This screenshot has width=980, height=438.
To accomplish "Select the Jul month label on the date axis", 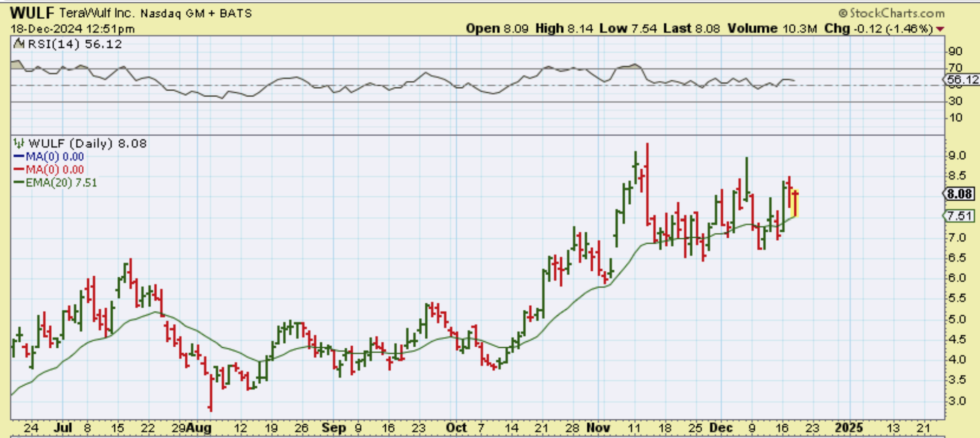I will pos(63,428).
